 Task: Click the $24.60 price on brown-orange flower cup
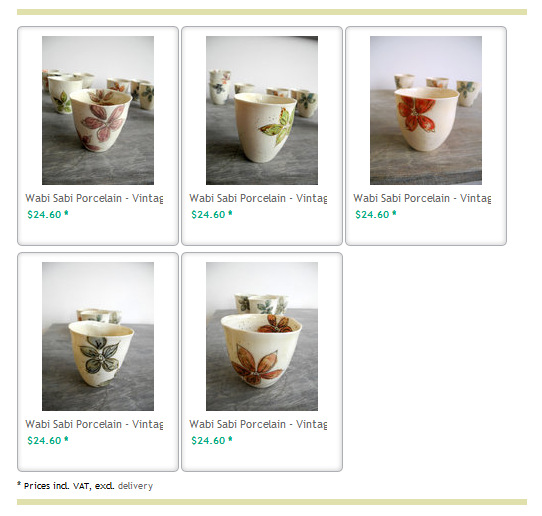coord(208,441)
